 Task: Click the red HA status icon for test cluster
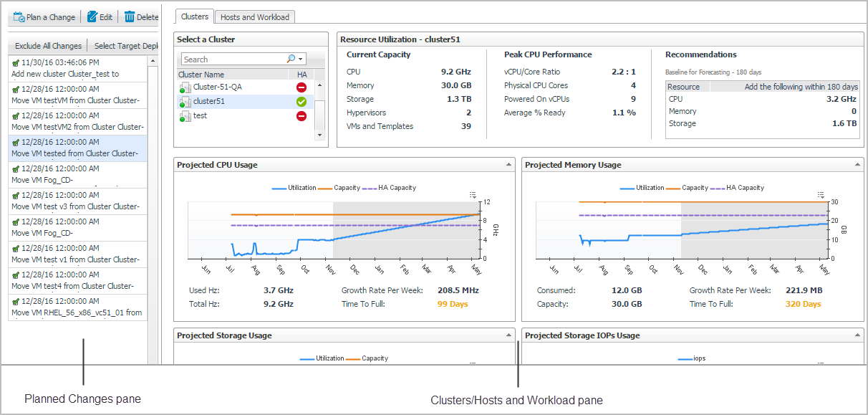(x=302, y=116)
